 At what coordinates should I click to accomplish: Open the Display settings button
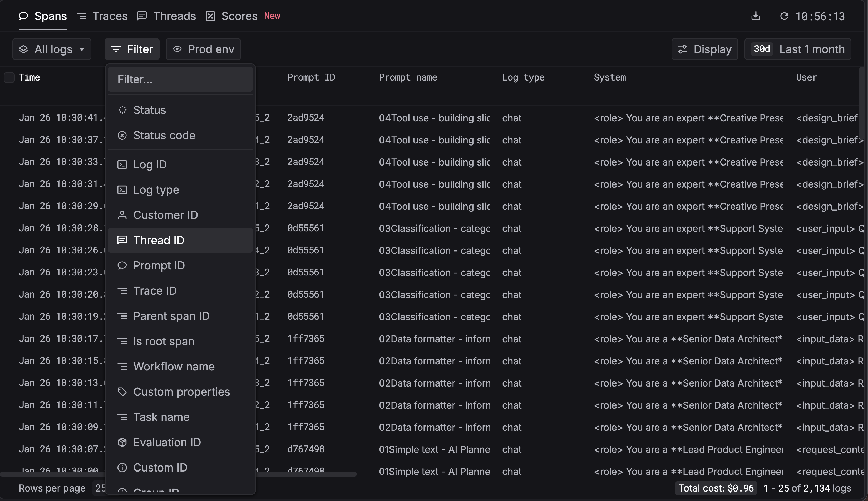point(704,49)
